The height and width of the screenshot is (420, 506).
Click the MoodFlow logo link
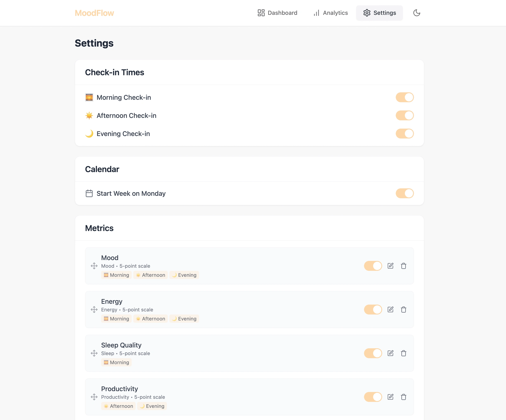(x=94, y=13)
